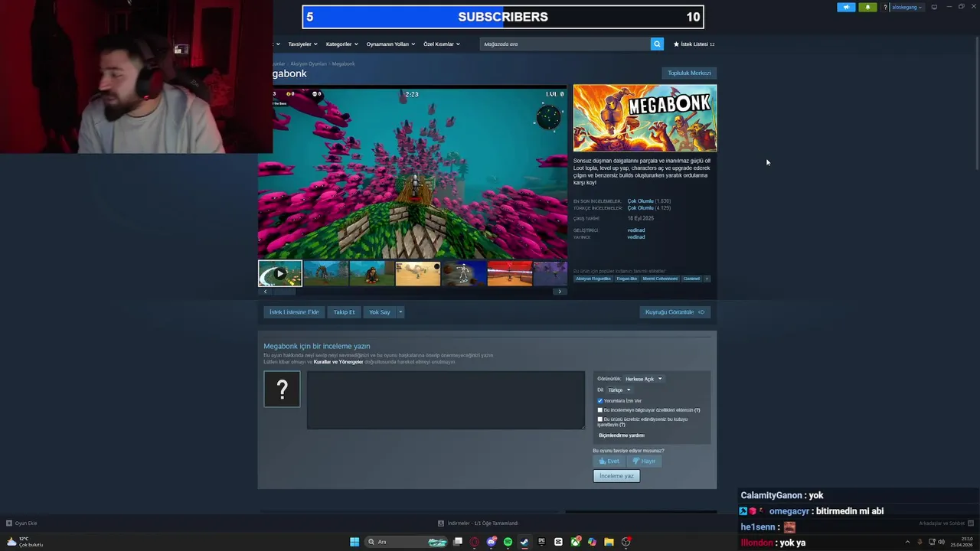Open İstek Listesi wishlist link
980x551 pixels.
pyautogui.click(x=694, y=44)
